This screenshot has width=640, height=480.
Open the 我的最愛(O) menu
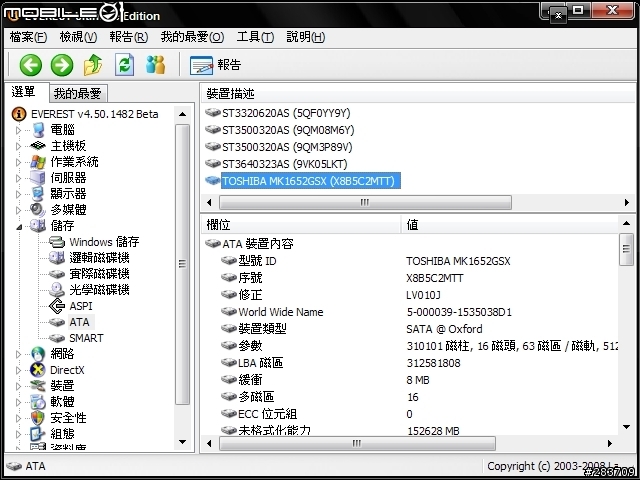pos(192,37)
